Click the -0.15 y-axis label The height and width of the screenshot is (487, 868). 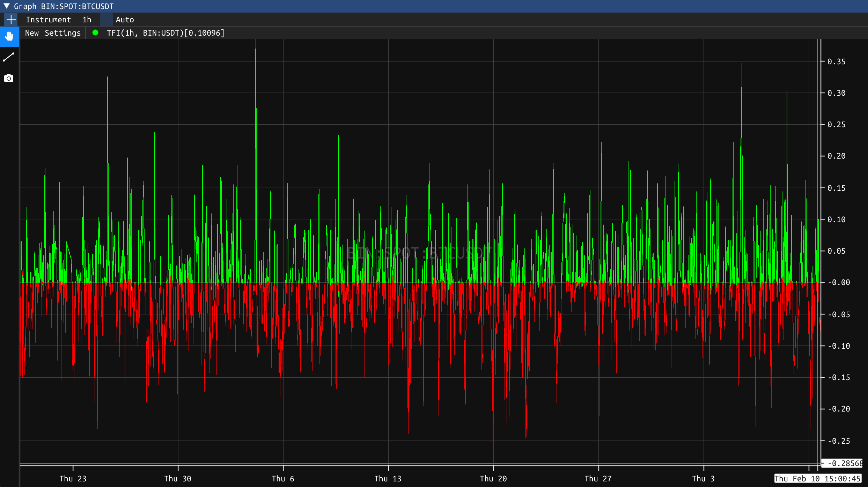(x=839, y=377)
